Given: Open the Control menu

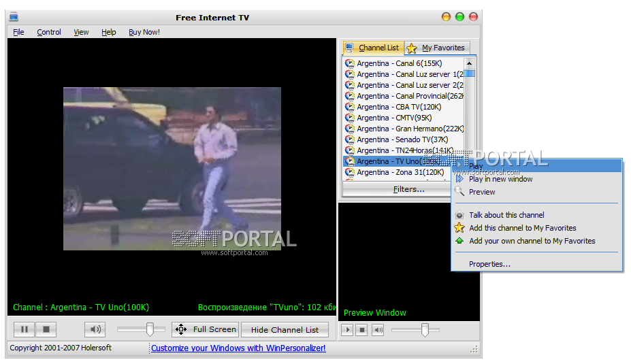Looking at the screenshot, I should coord(49,32).
